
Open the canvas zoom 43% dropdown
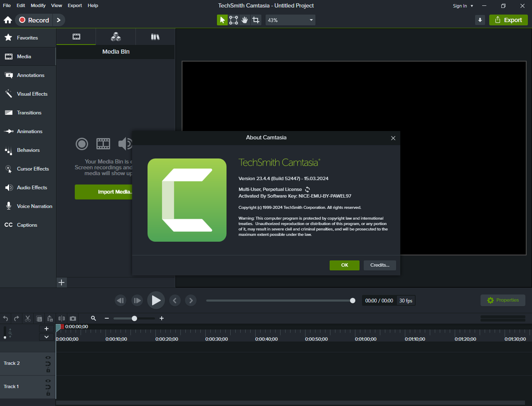point(290,20)
